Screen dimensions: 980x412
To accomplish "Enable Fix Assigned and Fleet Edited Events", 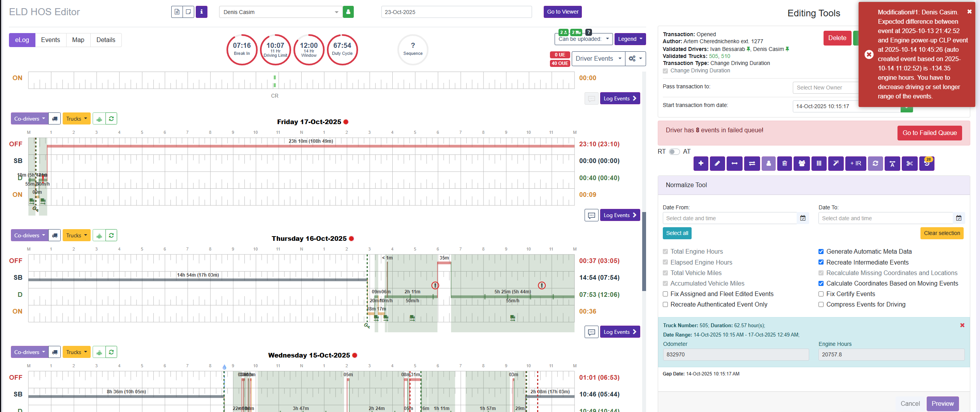I will tap(665, 294).
